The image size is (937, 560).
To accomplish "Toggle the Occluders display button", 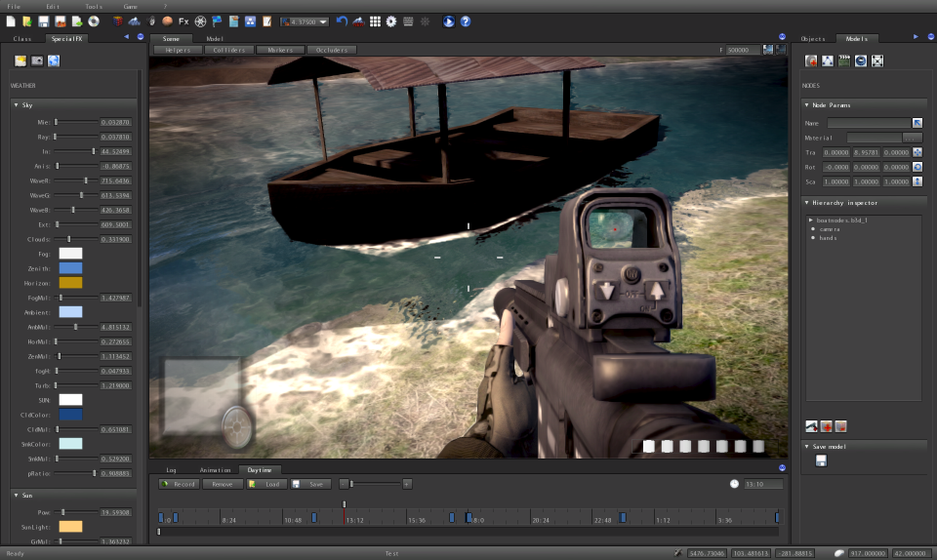I will pyautogui.click(x=332, y=50).
